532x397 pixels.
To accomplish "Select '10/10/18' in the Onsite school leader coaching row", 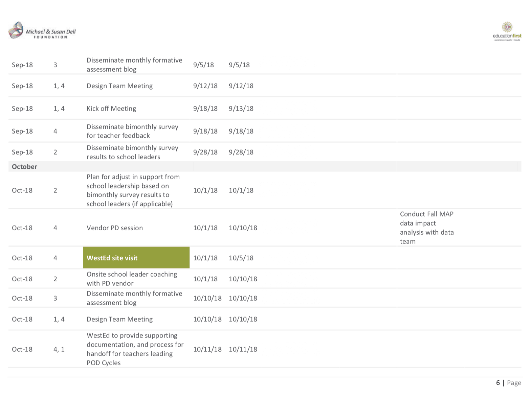I will pyautogui.click(x=243, y=279).
